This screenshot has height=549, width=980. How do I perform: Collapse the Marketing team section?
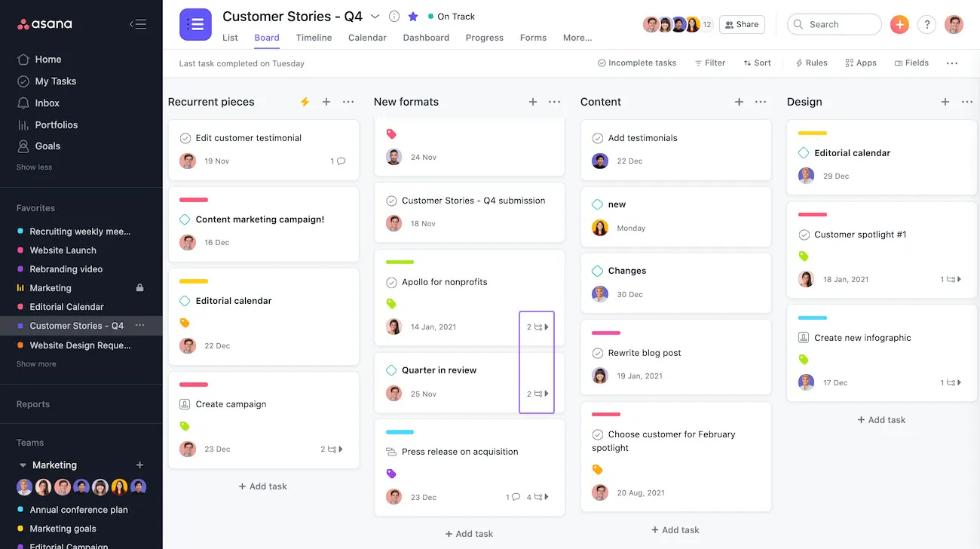tap(23, 465)
